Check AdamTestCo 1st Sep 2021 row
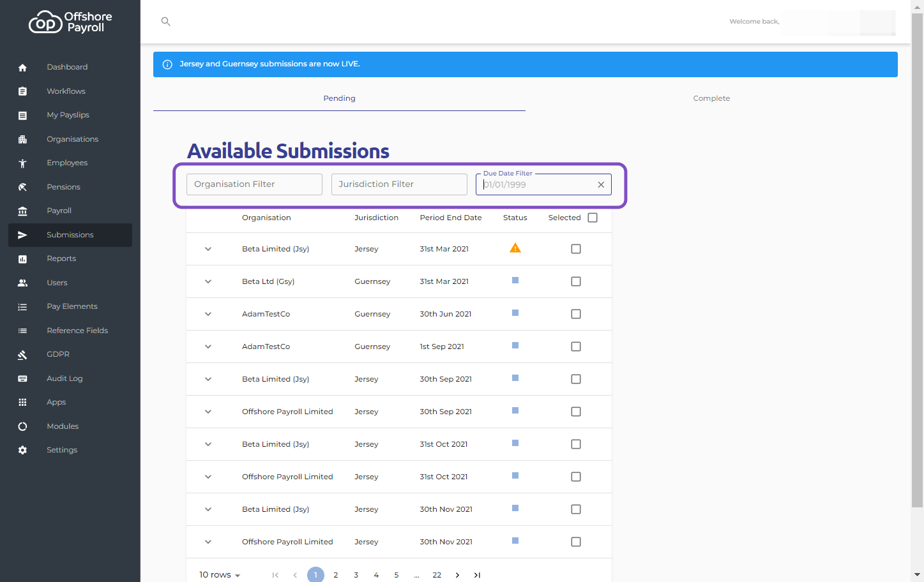Screen dimensions: 924x582 [x=576, y=347]
